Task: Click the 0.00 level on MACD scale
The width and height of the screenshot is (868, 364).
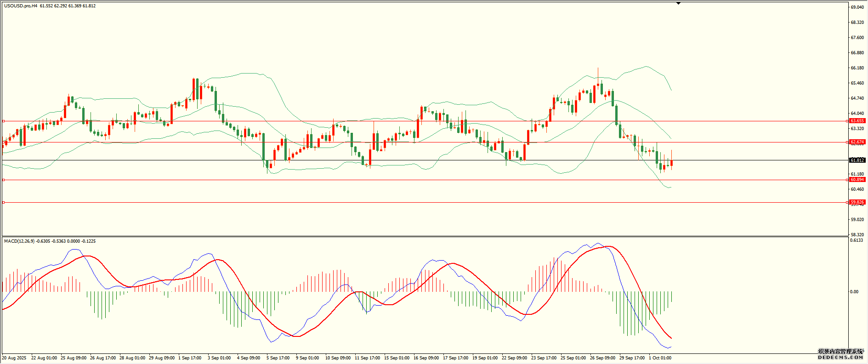Action: pyautogui.click(x=854, y=292)
